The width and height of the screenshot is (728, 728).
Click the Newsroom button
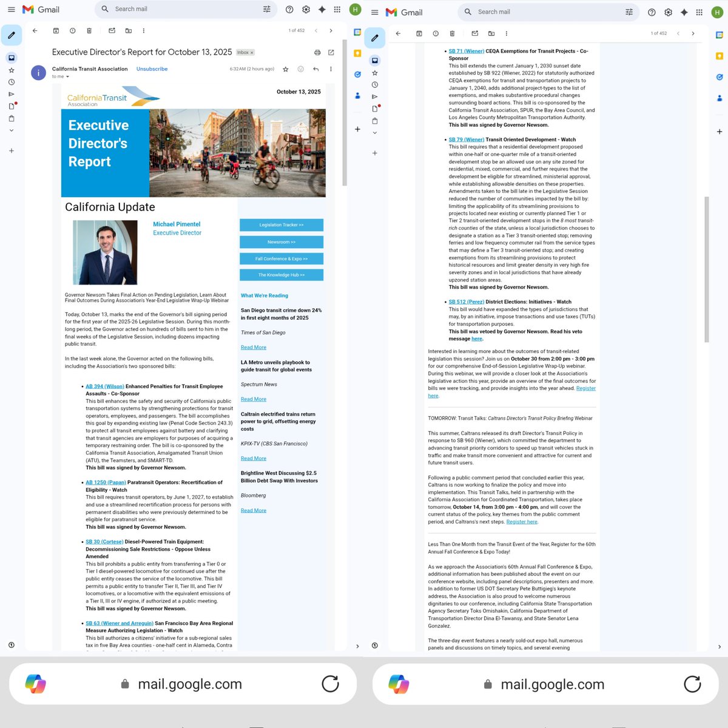281,242
